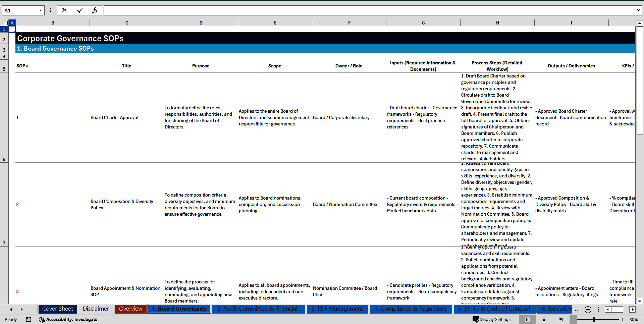Click the 80% zoom level
Viewport: 644px width, 324px height.
click(634, 319)
